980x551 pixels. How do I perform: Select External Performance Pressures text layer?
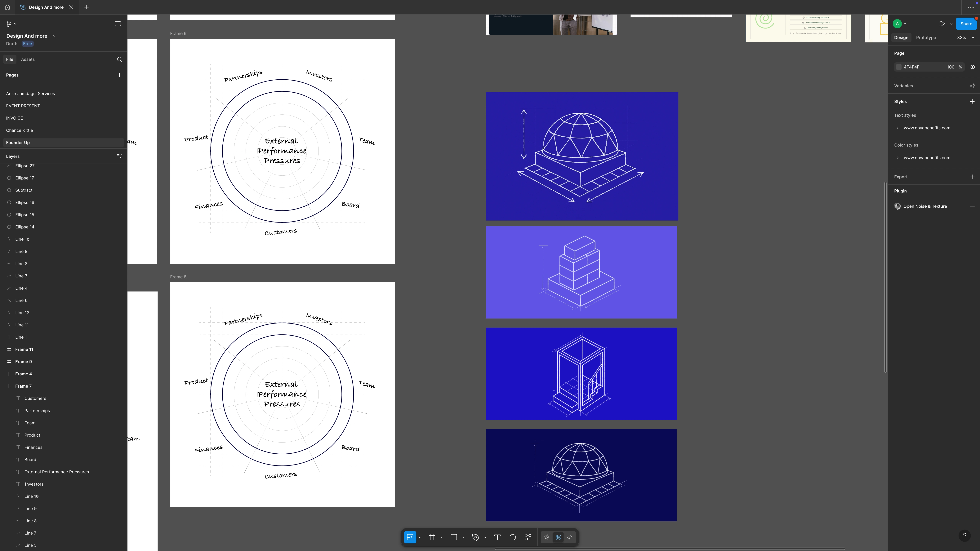coord(56,472)
